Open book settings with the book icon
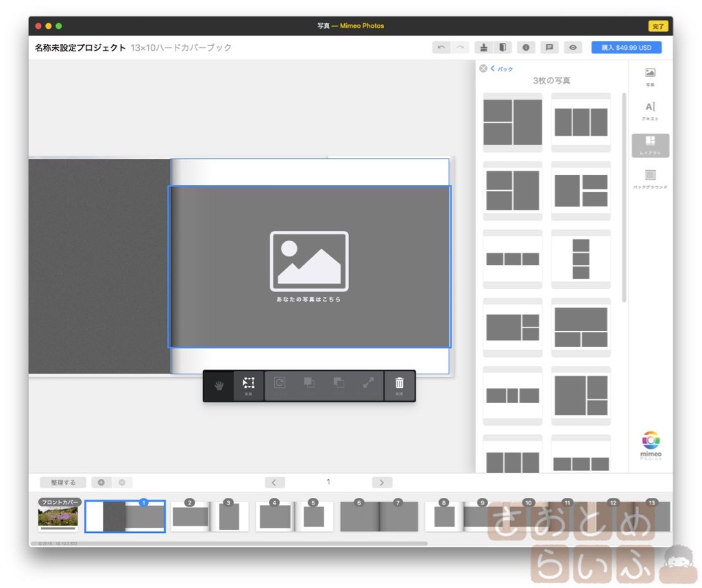 (x=503, y=47)
